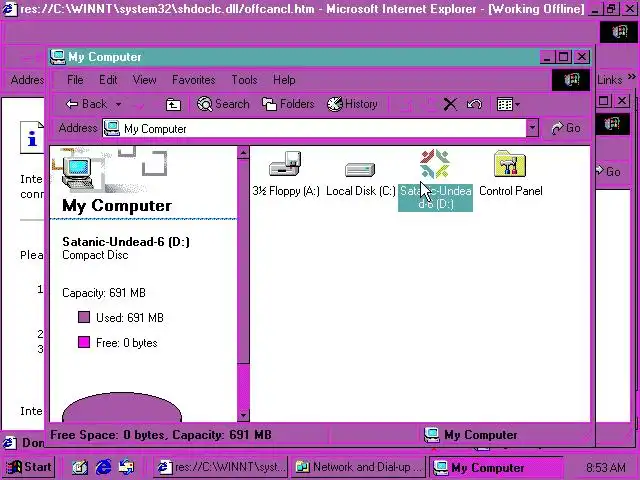
Task: Click the left pane scrollbar down arrow
Action: (x=243, y=415)
